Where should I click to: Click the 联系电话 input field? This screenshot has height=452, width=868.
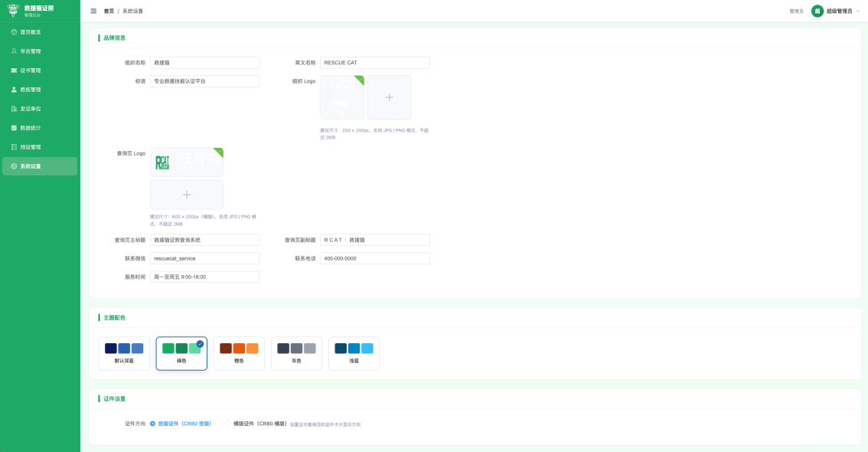pyautogui.click(x=374, y=258)
